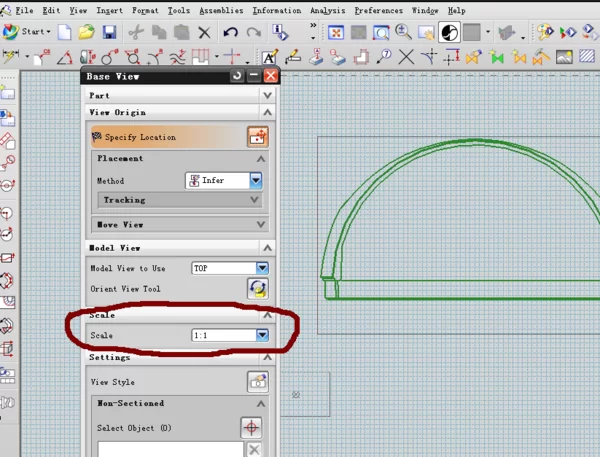Click the New file icon
This screenshot has width=600, height=457.
(64, 33)
